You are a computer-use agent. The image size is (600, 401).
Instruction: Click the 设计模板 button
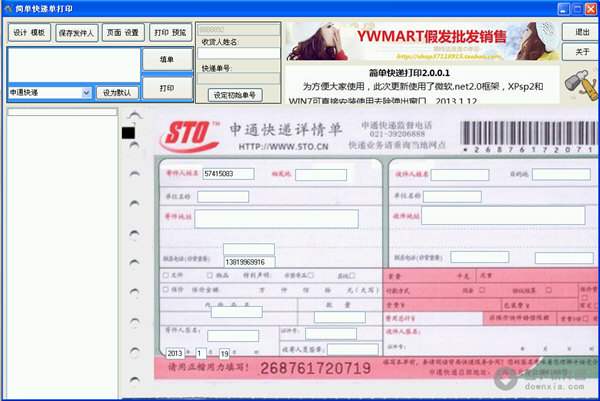[29, 33]
